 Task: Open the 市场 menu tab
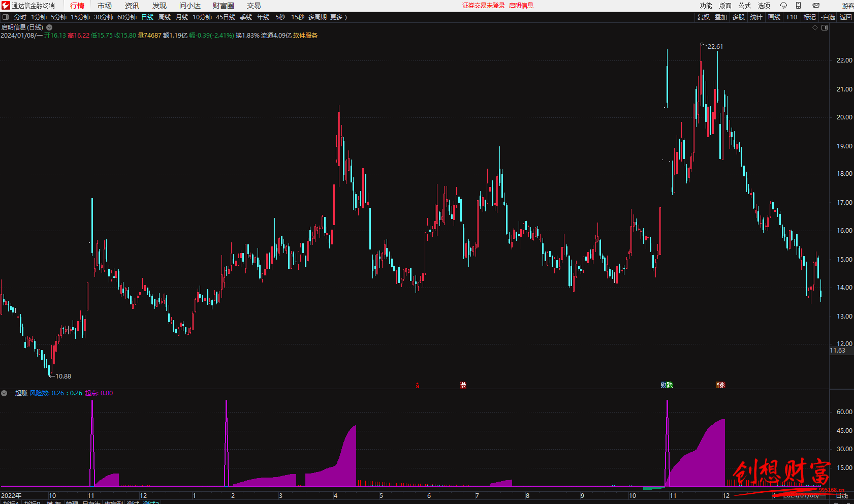[x=105, y=6]
